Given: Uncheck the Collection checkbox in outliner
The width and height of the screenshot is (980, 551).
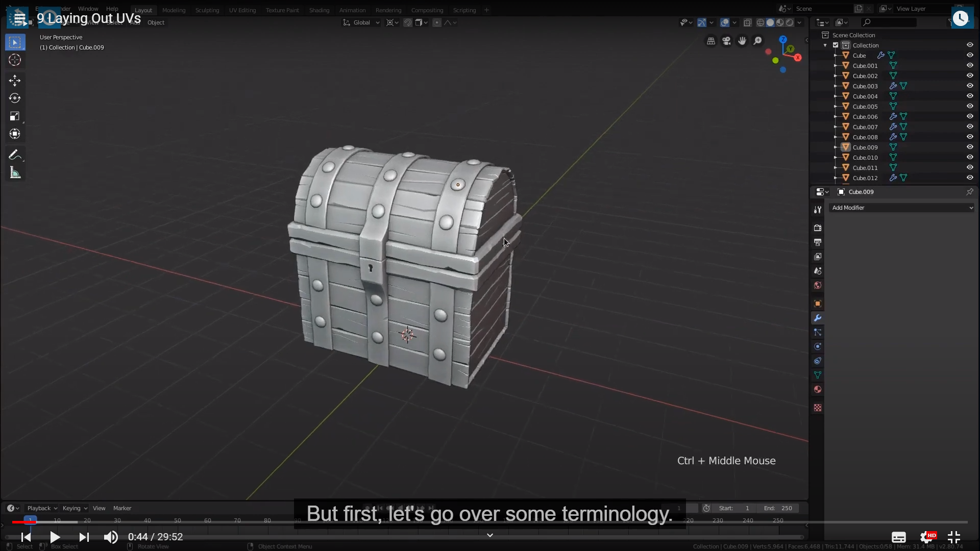Looking at the screenshot, I should tap(836, 45).
